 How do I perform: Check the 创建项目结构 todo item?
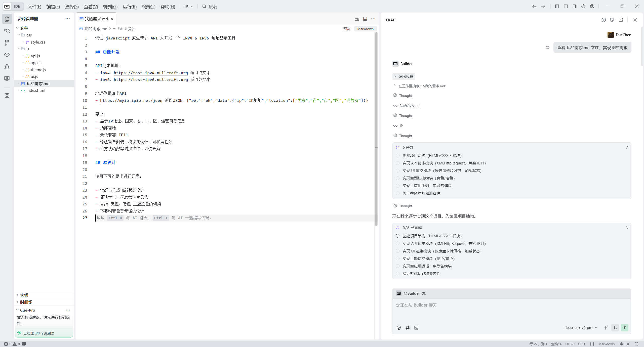(x=397, y=156)
